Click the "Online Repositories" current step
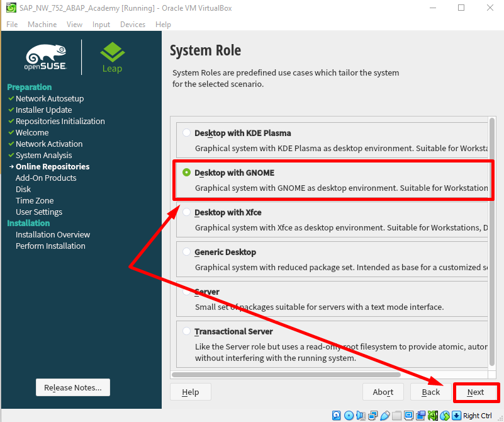 click(x=53, y=167)
